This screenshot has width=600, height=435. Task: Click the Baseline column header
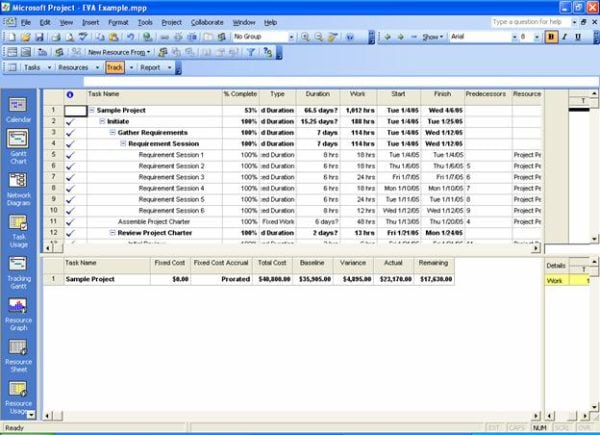[x=312, y=266]
